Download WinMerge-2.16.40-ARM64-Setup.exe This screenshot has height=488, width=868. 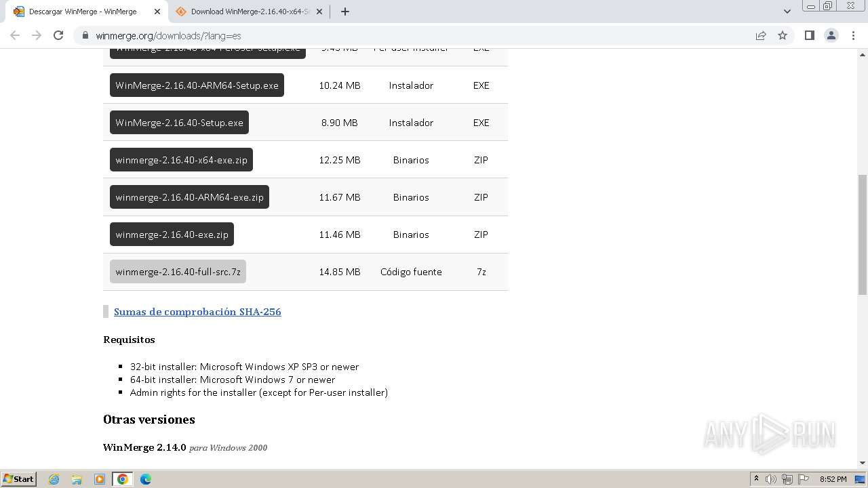[197, 85]
